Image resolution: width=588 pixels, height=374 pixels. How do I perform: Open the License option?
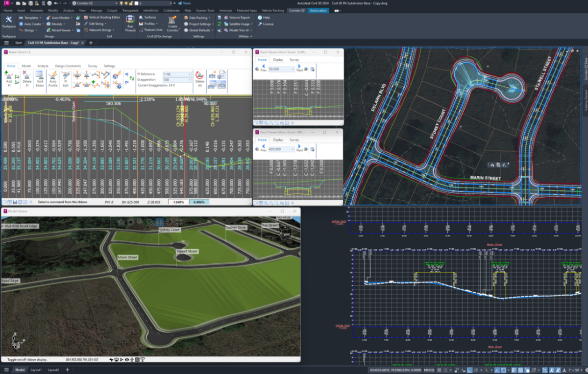click(x=265, y=23)
